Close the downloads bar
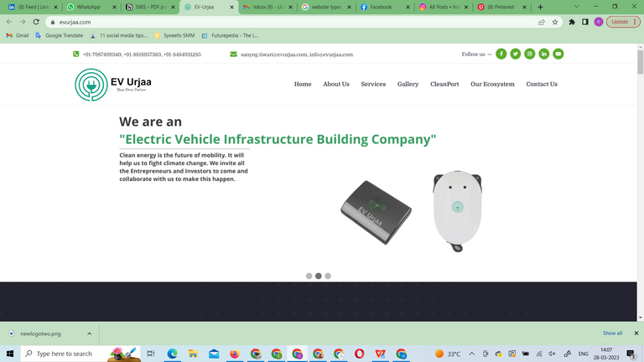Image resolution: width=644 pixels, height=362 pixels. pyautogui.click(x=636, y=334)
